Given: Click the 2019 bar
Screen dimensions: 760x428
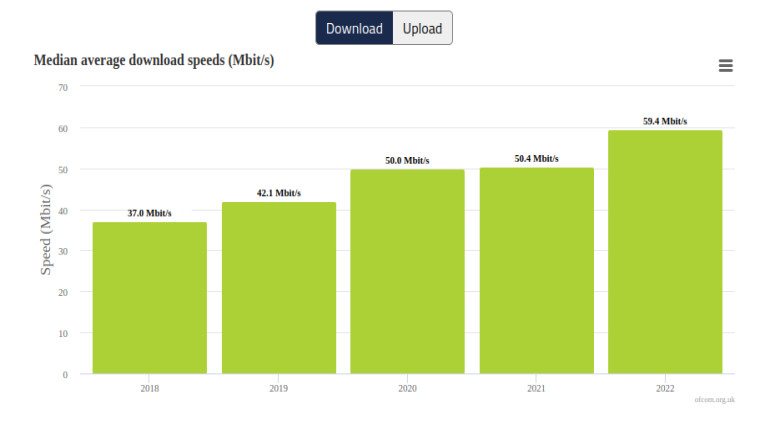Looking at the screenshot, I should click(279, 287).
